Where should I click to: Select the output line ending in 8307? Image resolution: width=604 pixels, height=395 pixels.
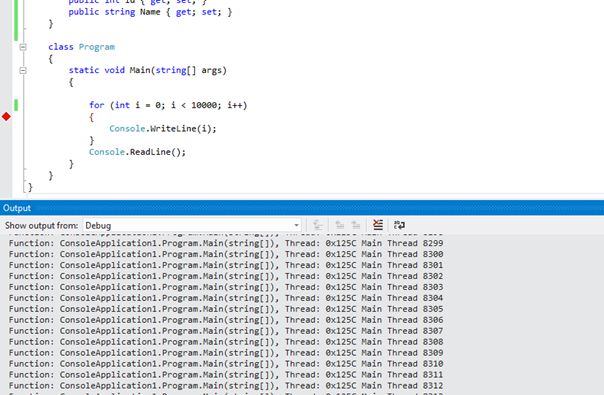click(x=226, y=331)
